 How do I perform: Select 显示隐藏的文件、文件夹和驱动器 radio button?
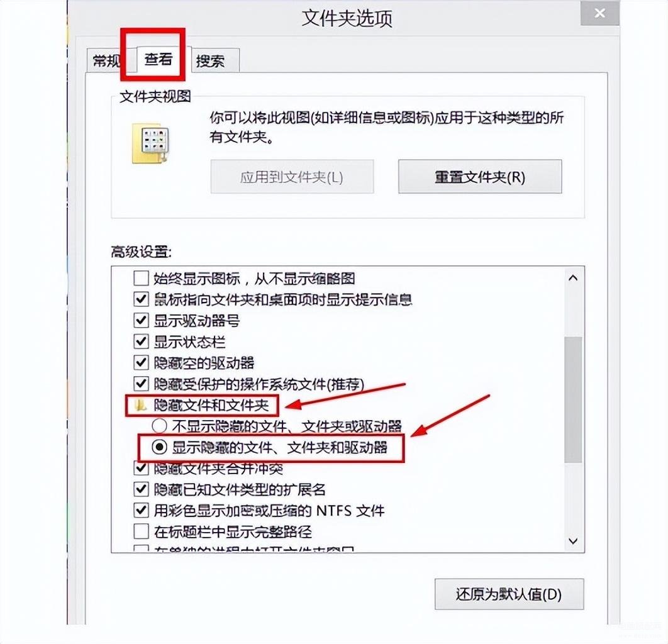[x=159, y=447]
